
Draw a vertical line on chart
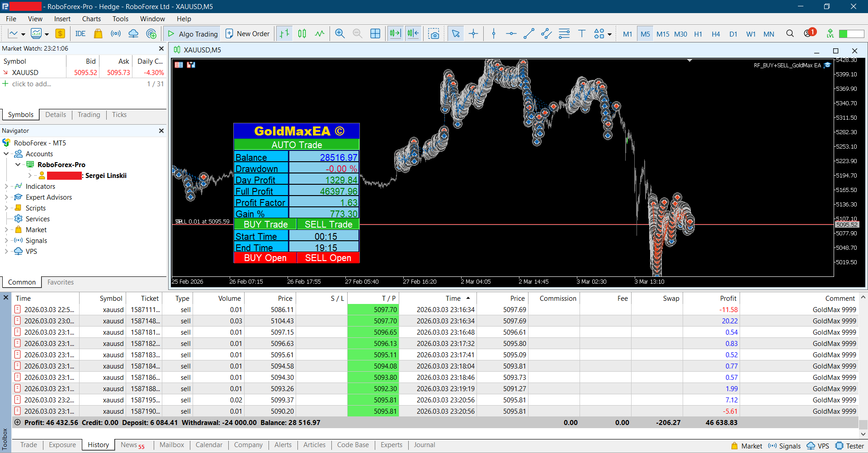coord(494,34)
